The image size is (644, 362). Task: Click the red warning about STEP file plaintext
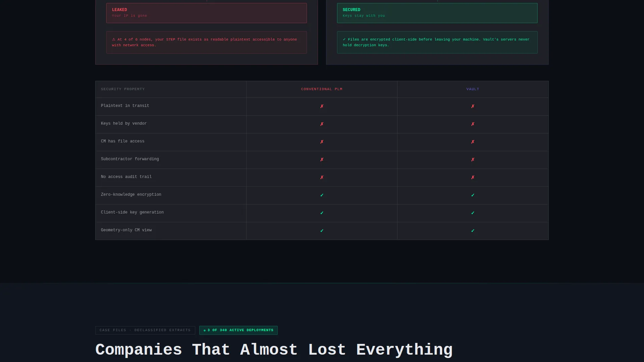click(x=206, y=42)
